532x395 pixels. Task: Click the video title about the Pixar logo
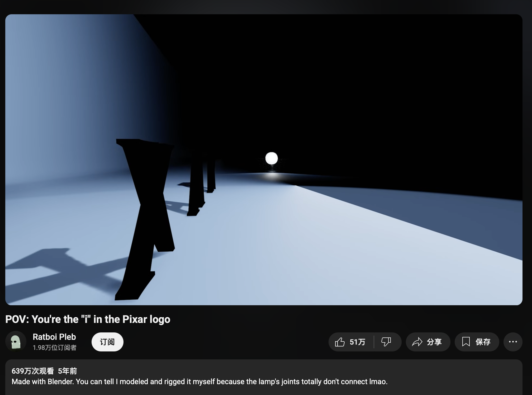coord(88,319)
